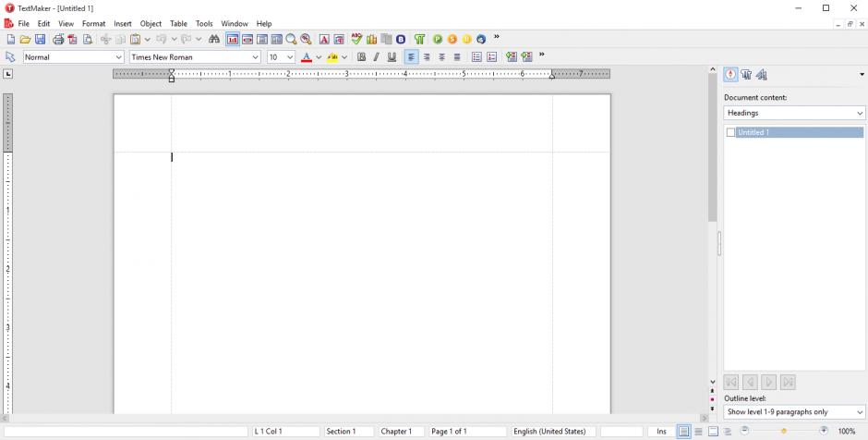Viewport: 868px width, 440px height.
Task: Click the Paste clipboard icon
Action: pyautogui.click(x=135, y=40)
